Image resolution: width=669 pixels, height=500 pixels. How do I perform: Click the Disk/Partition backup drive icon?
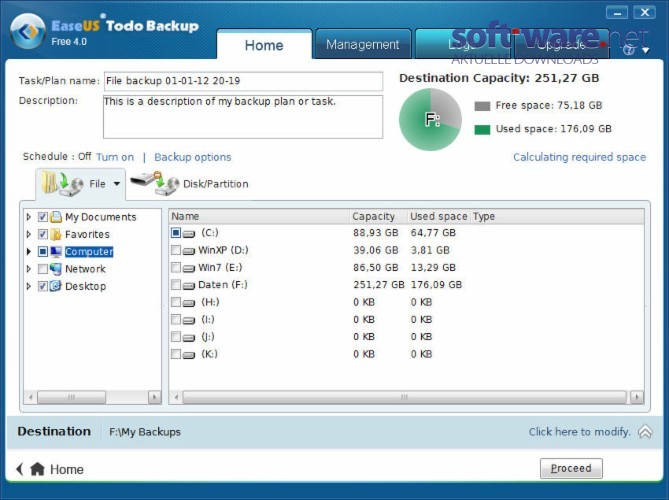(154, 183)
